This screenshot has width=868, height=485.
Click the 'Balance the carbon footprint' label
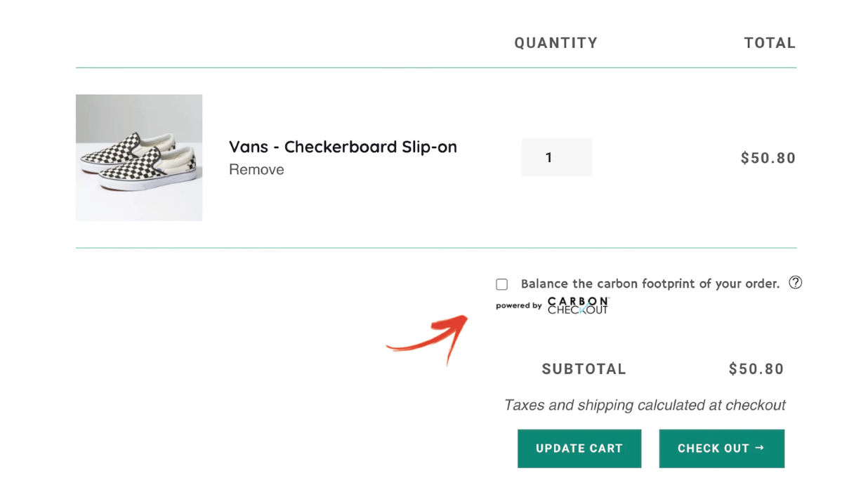650,284
